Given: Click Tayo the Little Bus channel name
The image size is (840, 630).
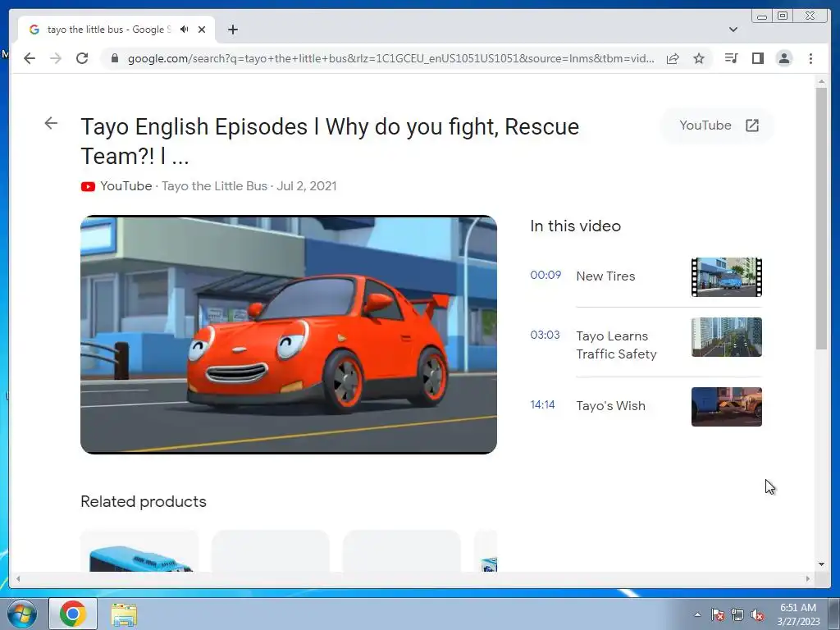Looking at the screenshot, I should [214, 186].
